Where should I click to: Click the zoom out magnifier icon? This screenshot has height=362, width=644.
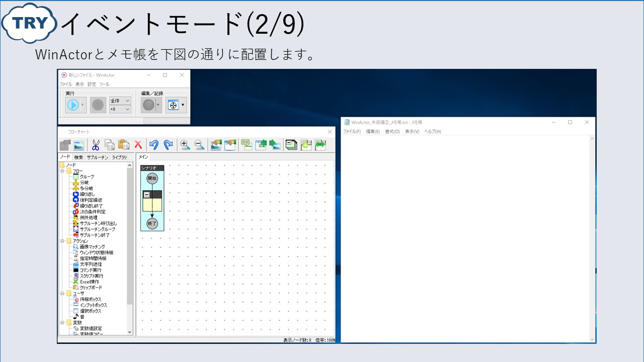click(199, 145)
